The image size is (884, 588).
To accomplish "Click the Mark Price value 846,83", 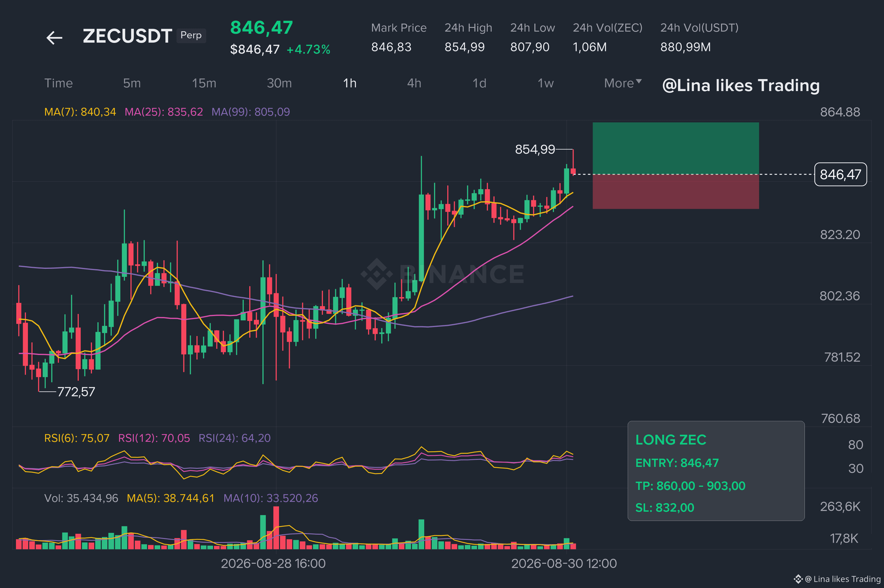I will [x=391, y=47].
